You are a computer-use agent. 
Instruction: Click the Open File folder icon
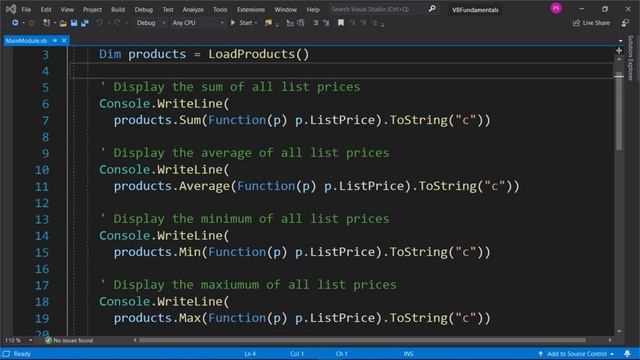pos(63,23)
